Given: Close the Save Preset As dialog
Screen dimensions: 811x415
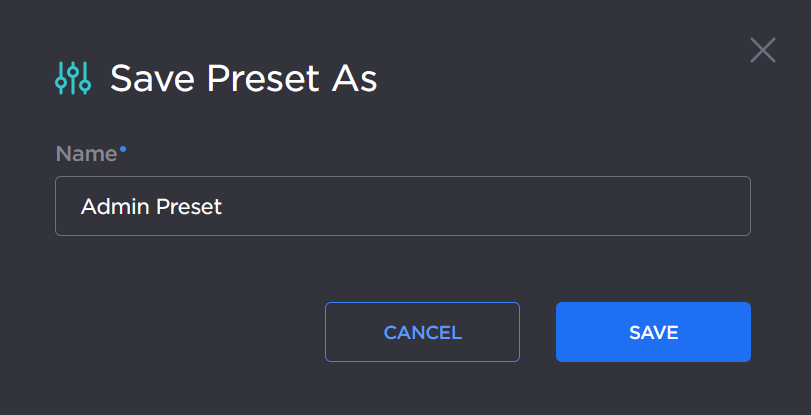Looking at the screenshot, I should tap(763, 50).
